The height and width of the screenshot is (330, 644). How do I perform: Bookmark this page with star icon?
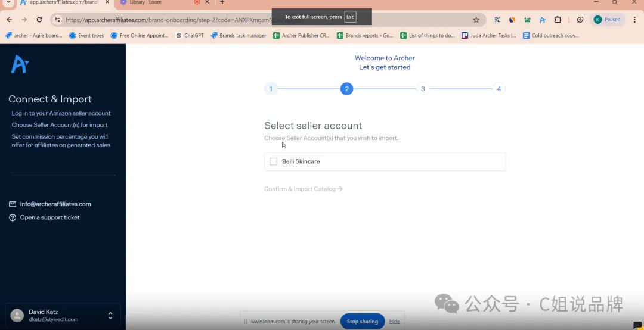[x=476, y=20]
